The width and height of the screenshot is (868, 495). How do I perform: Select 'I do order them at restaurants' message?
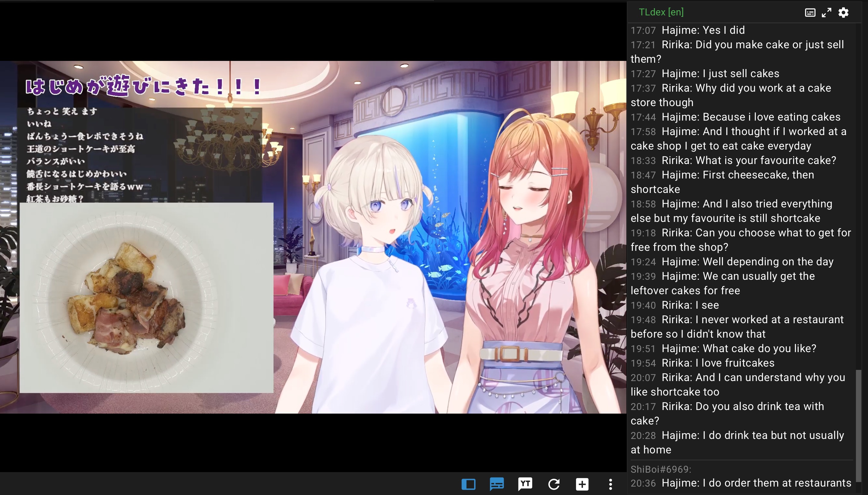click(x=756, y=483)
